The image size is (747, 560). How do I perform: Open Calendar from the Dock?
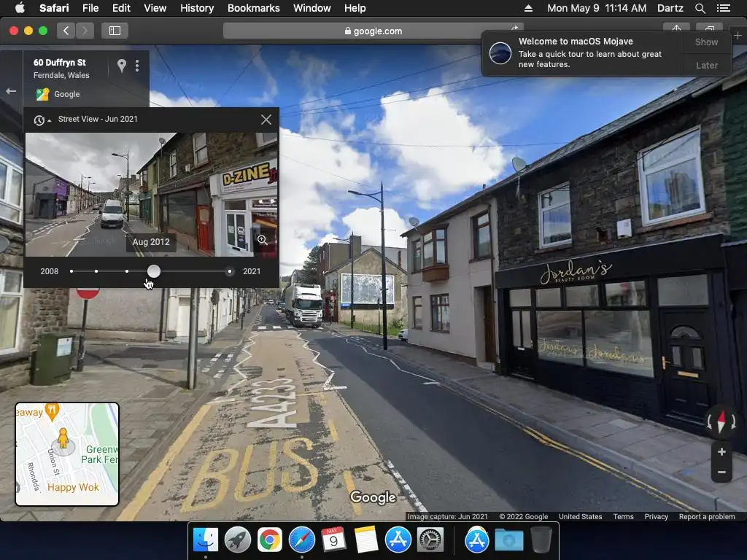click(x=333, y=540)
